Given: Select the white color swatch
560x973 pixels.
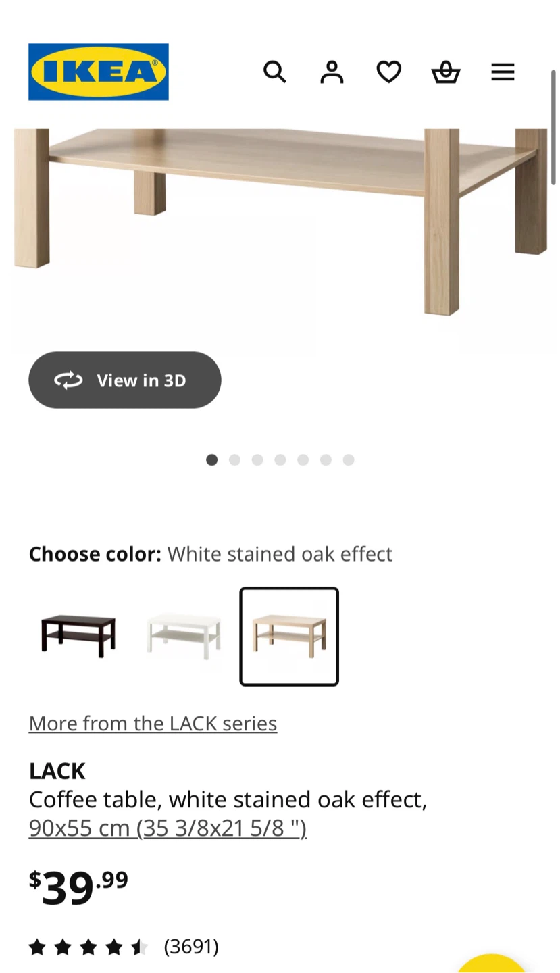Looking at the screenshot, I should (x=184, y=637).
